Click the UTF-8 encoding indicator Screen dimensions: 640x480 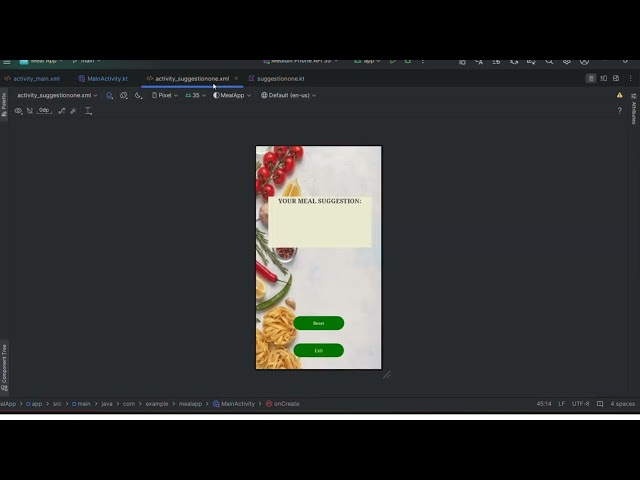(580, 404)
